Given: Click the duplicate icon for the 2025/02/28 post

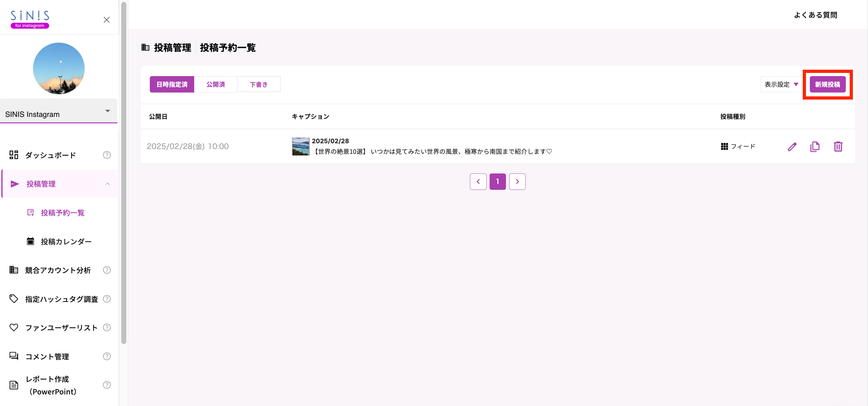Looking at the screenshot, I should coord(815,146).
